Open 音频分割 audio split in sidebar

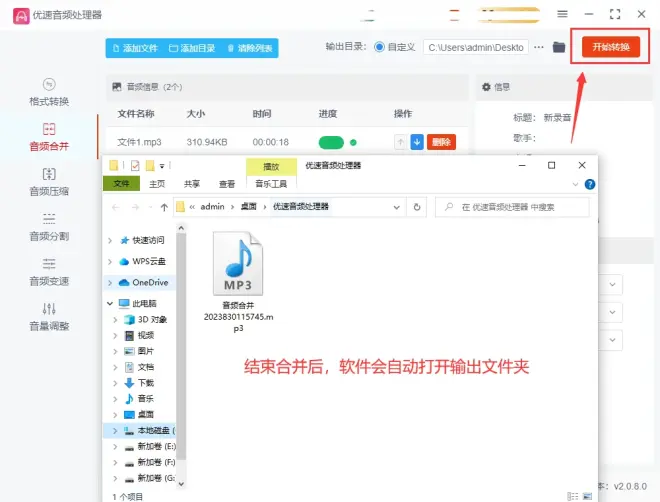tap(49, 227)
